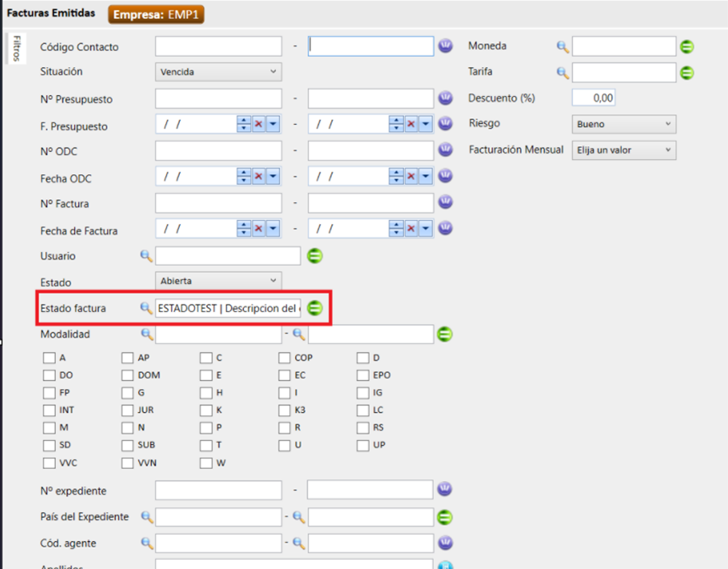Expand the Riesgo dropdown set to Bueno
This screenshot has height=569, width=728.
(624, 124)
